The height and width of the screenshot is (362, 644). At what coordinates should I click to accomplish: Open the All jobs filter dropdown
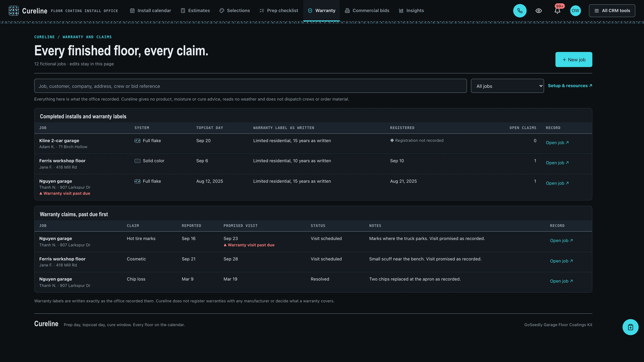coord(507,86)
